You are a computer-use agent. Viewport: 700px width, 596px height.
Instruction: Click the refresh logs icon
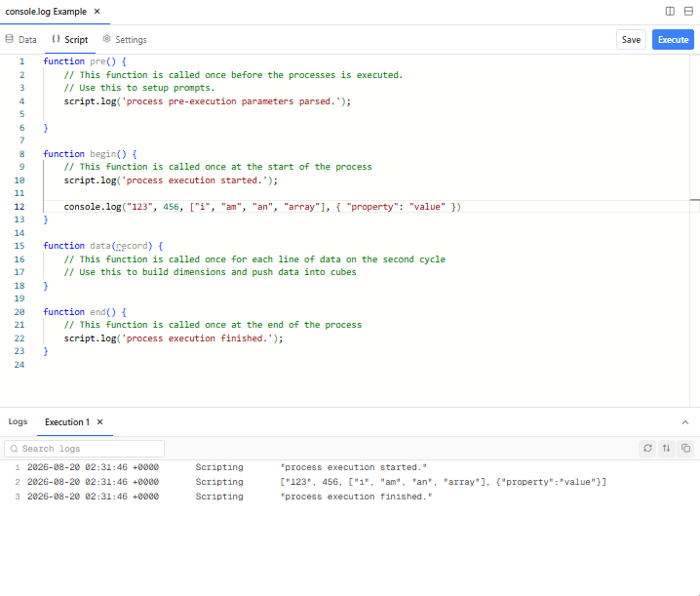(x=647, y=448)
